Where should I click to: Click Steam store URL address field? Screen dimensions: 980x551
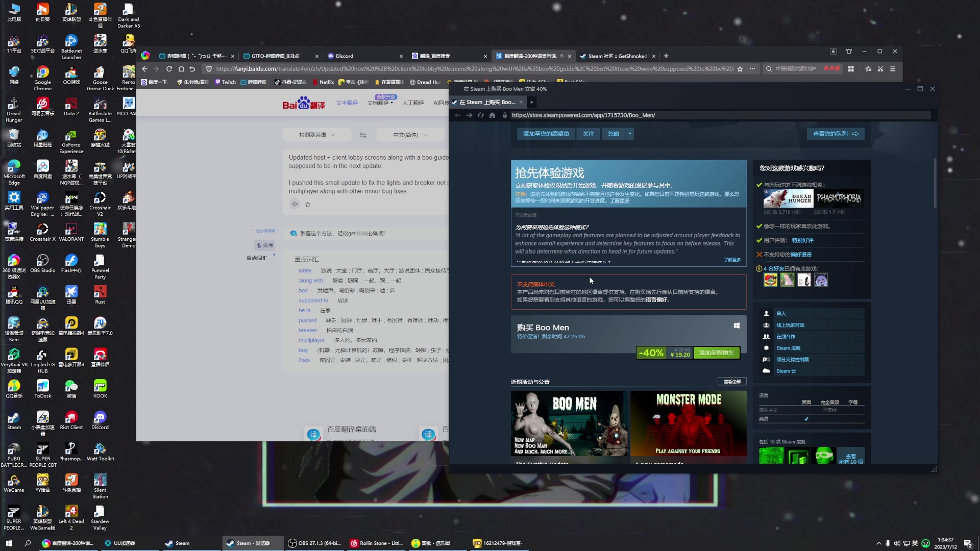point(720,115)
